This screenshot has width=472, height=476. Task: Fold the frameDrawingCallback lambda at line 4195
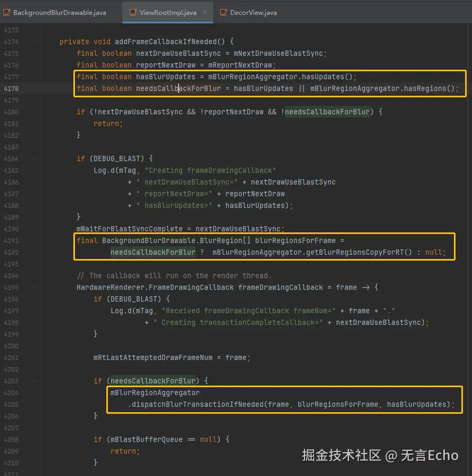pyautogui.click(x=34, y=288)
